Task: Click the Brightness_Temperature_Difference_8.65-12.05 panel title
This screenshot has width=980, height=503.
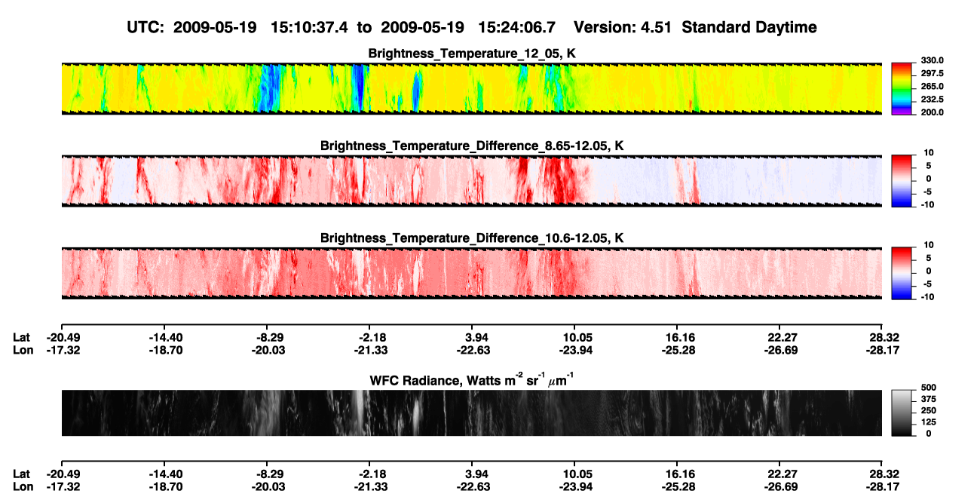Action: pyautogui.click(x=472, y=146)
